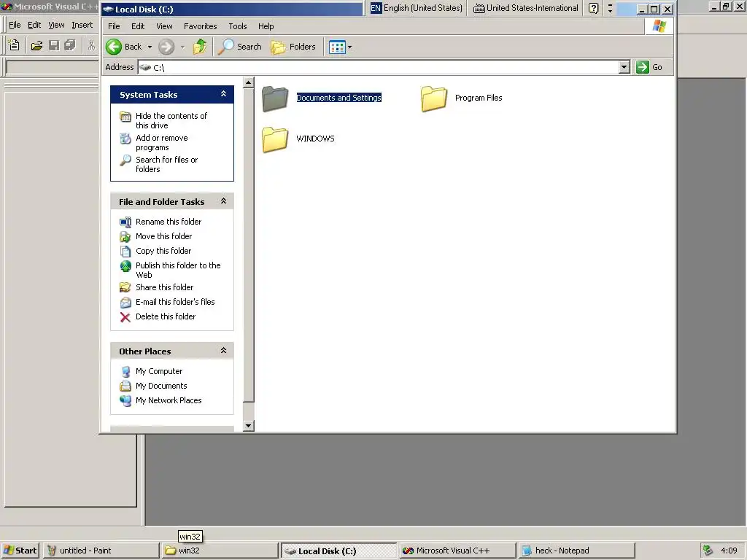Go up one folder level
Image resolution: width=747 pixels, height=560 pixels.
[x=200, y=47]
